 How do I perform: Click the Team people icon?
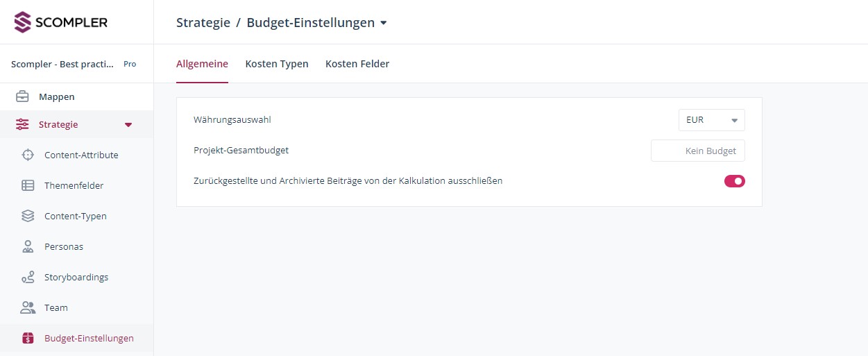pyautogui.click(x=28, y=307)
